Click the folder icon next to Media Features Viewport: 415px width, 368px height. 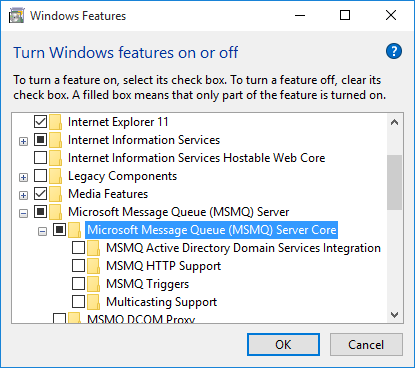point(56,194)
